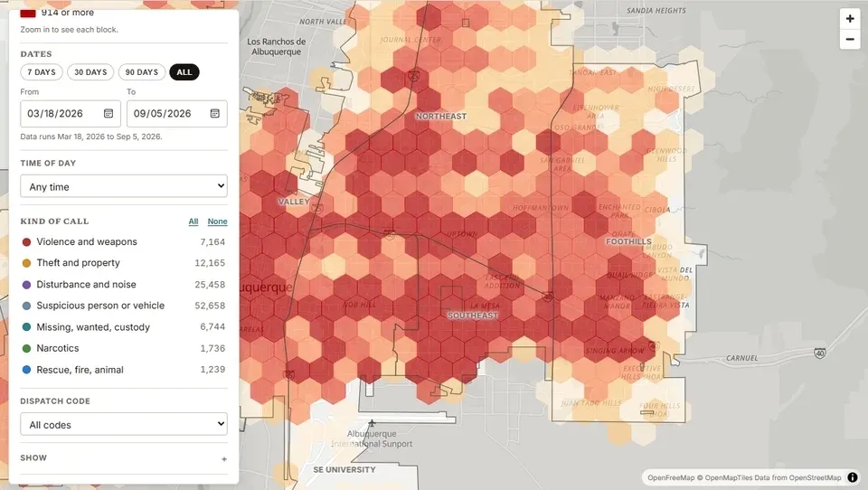868x490 pixels.
Task: Toggle the Rescue, fire, animal call type
Action: (x=124, y=370)
